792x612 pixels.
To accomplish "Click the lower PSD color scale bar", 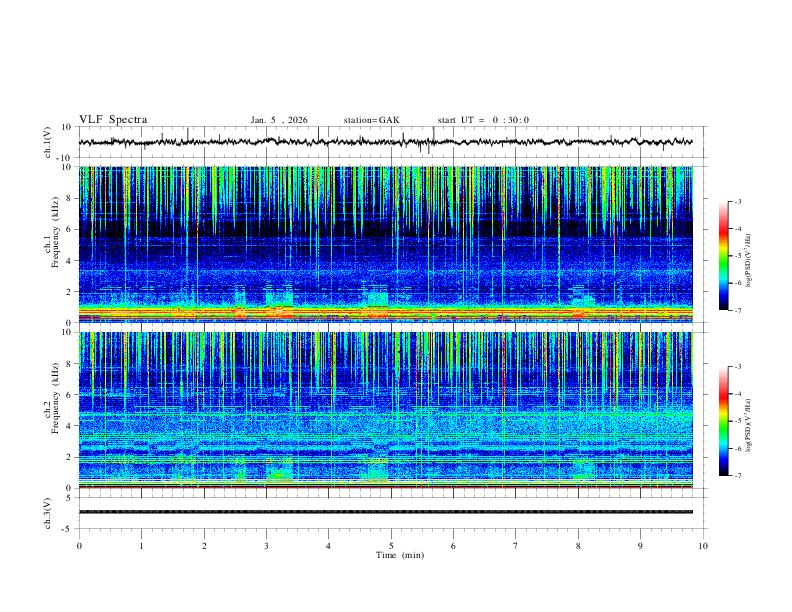I will (x=723, y=421).
